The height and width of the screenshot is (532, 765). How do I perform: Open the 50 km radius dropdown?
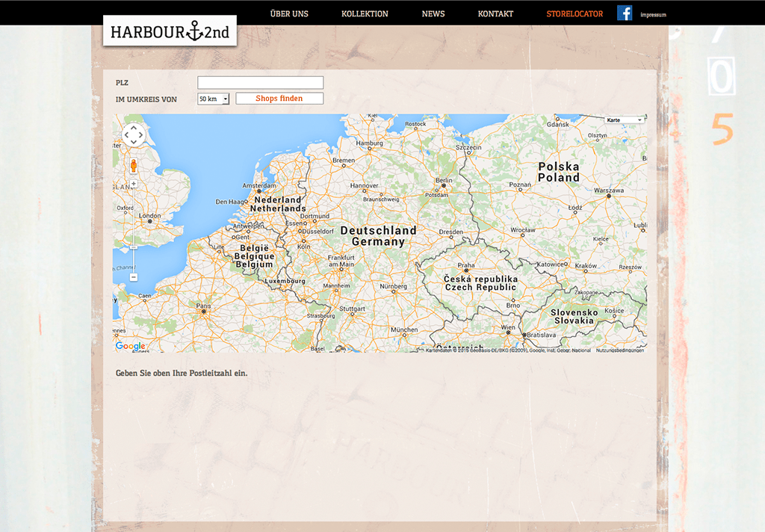(213, 99)
